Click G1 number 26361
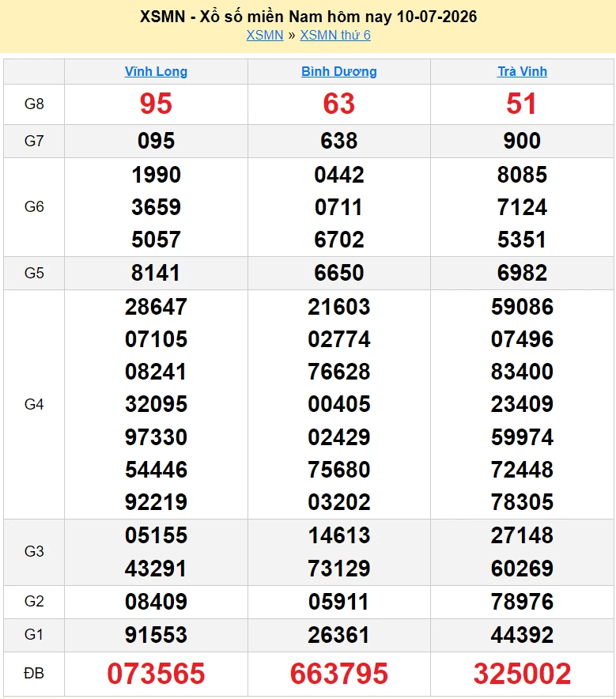616x699 pixels. coord(338,635)
